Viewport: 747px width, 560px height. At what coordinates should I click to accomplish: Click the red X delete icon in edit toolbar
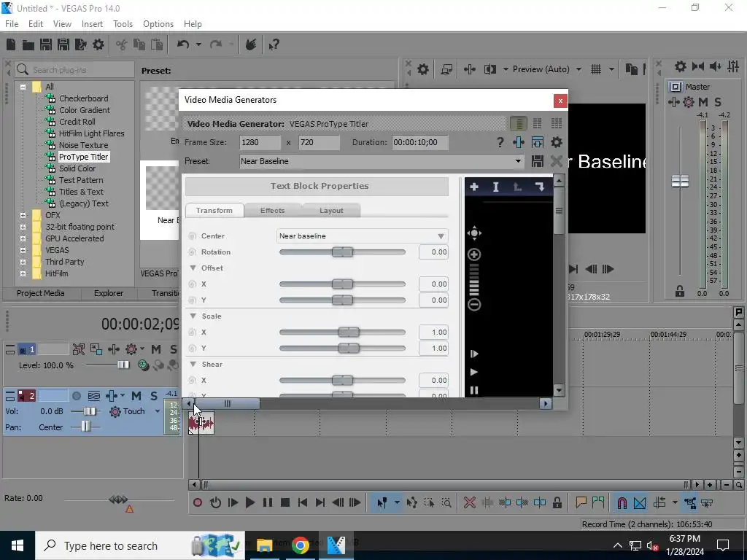pos(470,502)
